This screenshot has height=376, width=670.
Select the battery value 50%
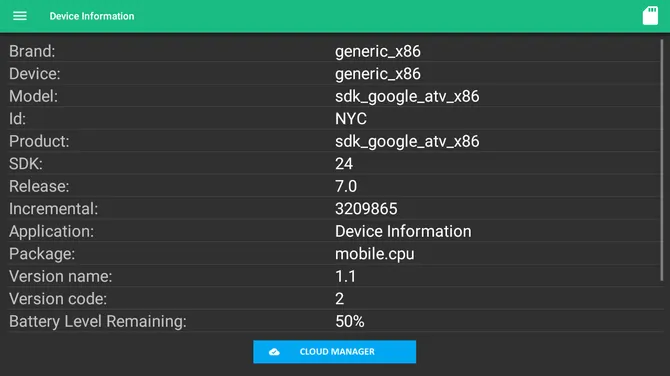(350, 321)
